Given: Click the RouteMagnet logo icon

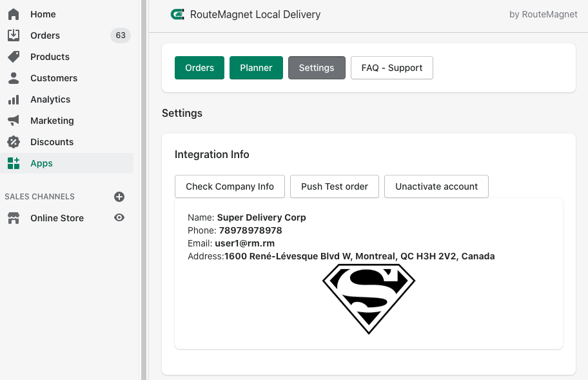Looking at the screenshot, I should point(177,14).
